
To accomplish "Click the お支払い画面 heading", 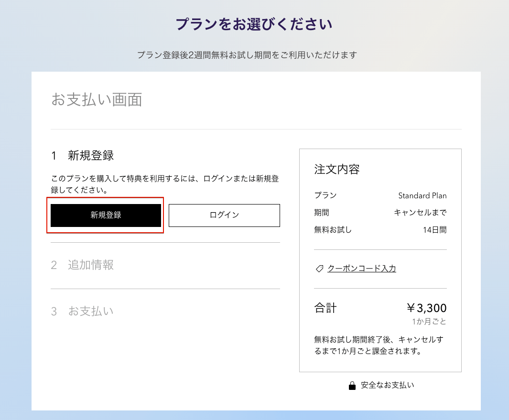I will (97, 100).
